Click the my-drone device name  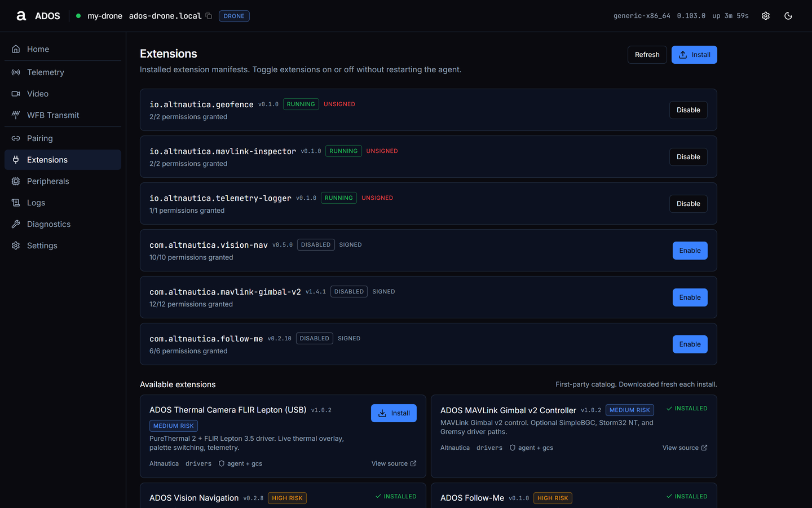click(105, 16)
